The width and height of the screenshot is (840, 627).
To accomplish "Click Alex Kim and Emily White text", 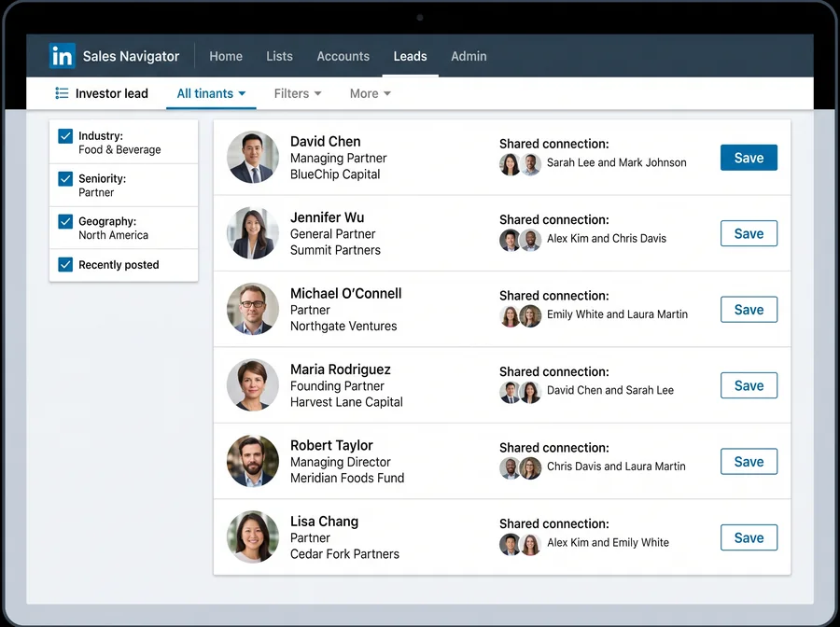I will 608,543.
